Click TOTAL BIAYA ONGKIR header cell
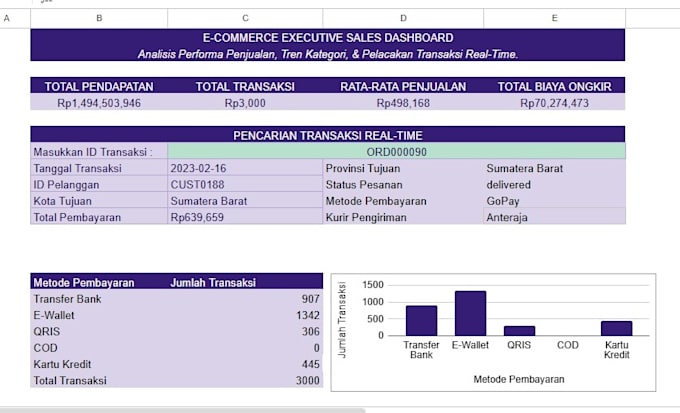 [x=554, y=86]
